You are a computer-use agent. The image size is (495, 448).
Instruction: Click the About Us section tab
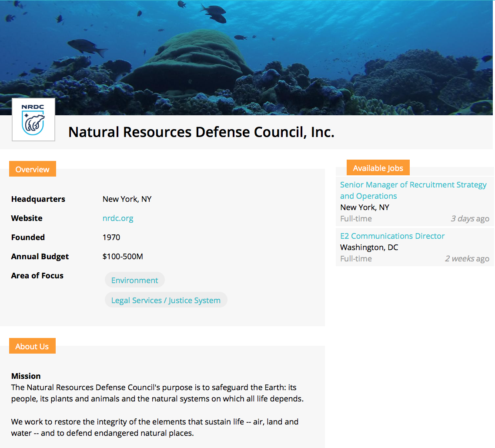point(32,346)
